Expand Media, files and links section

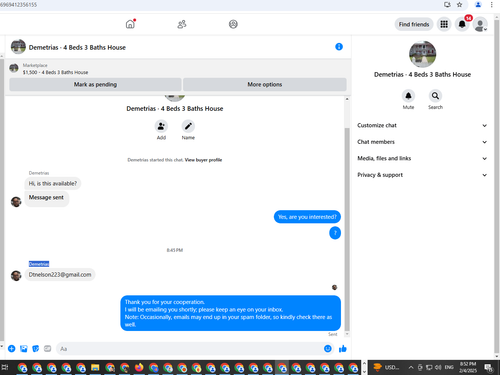pyautogui.click(x=422, y=158)
